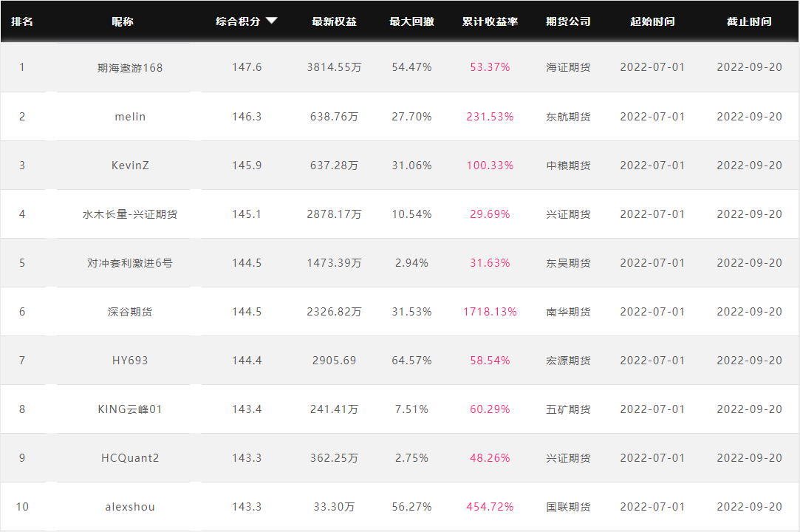This screenshot has height=532, width=800.
Task: Select drawdown value 10.54%
Action: (411, 214)
